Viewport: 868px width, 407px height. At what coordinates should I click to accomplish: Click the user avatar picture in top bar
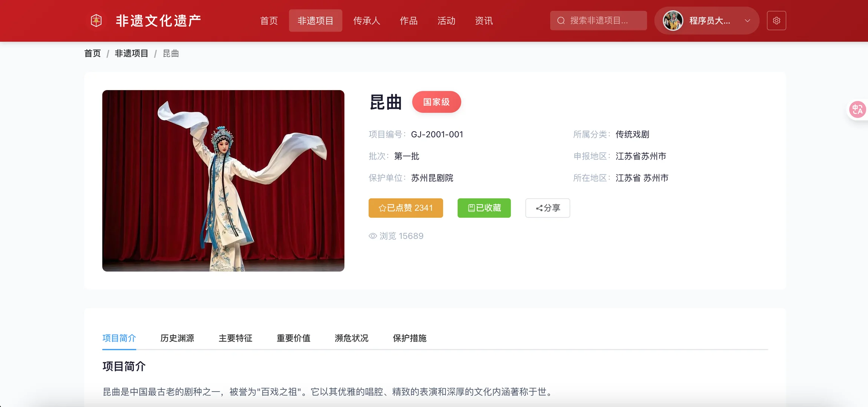click(x=673, y=20)
